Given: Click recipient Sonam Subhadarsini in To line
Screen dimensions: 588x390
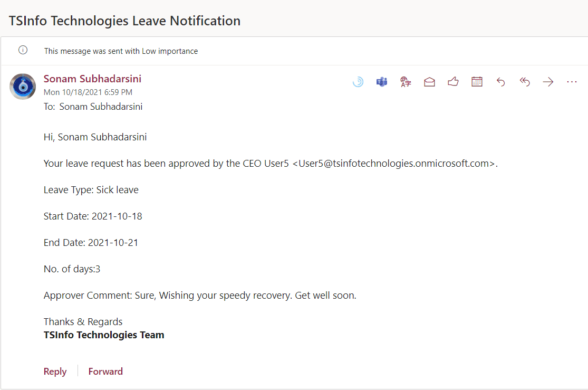Looking at the screenshot, I should 101,107.
